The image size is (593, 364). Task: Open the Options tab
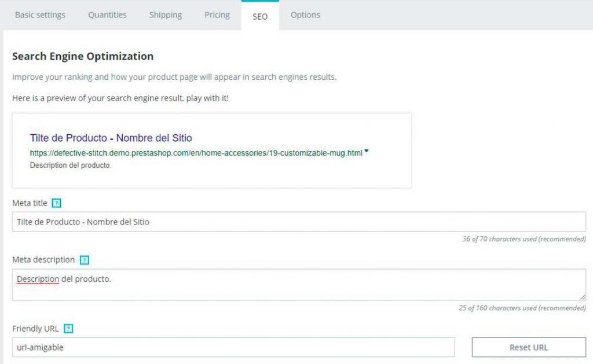(x=305, y=15)
